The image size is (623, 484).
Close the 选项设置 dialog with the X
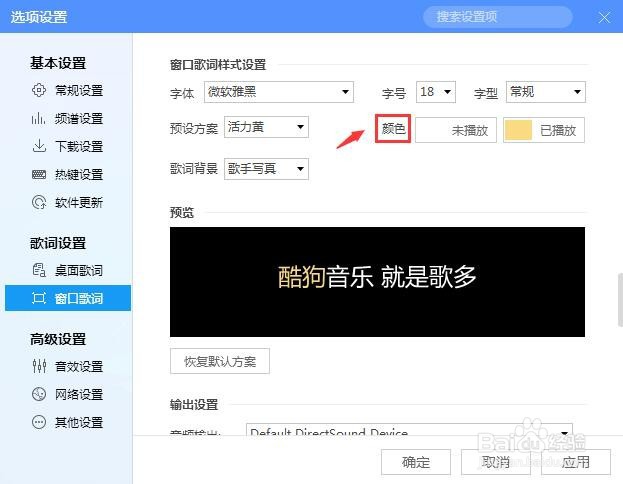click(x=604, y=17)
